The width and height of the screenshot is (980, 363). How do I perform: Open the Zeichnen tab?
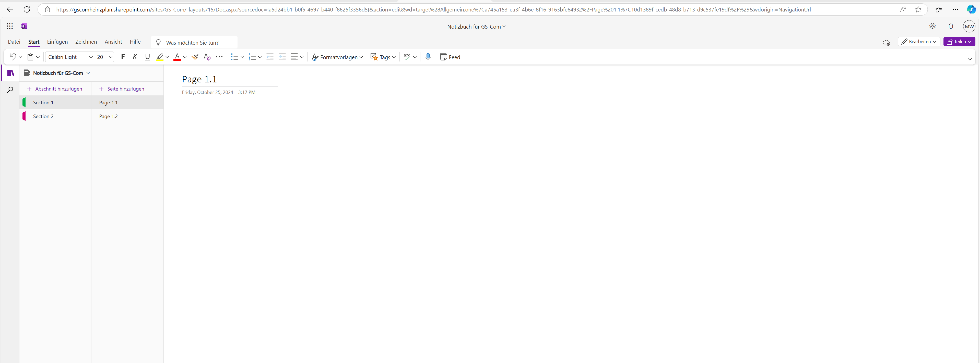86,42
